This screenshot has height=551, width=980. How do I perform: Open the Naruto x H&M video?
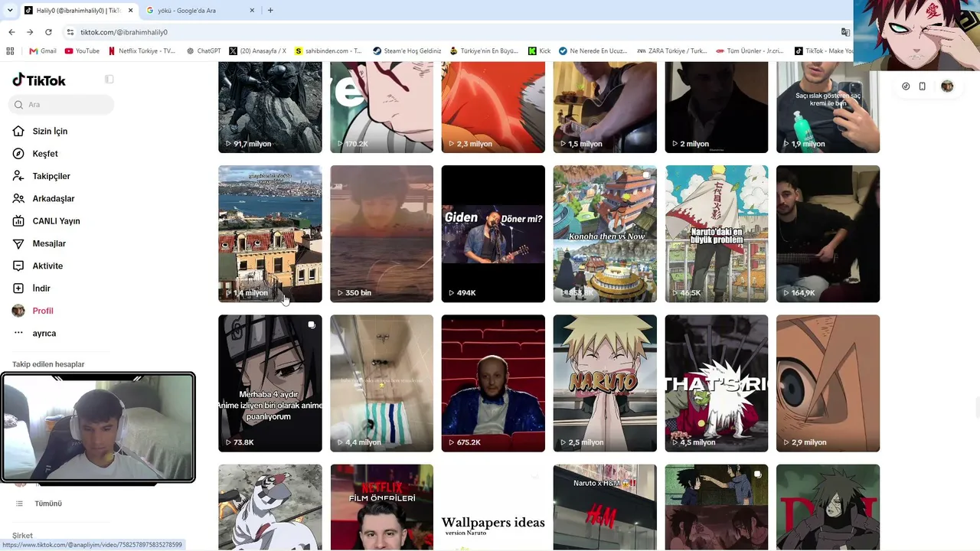[x=605, y=507]
